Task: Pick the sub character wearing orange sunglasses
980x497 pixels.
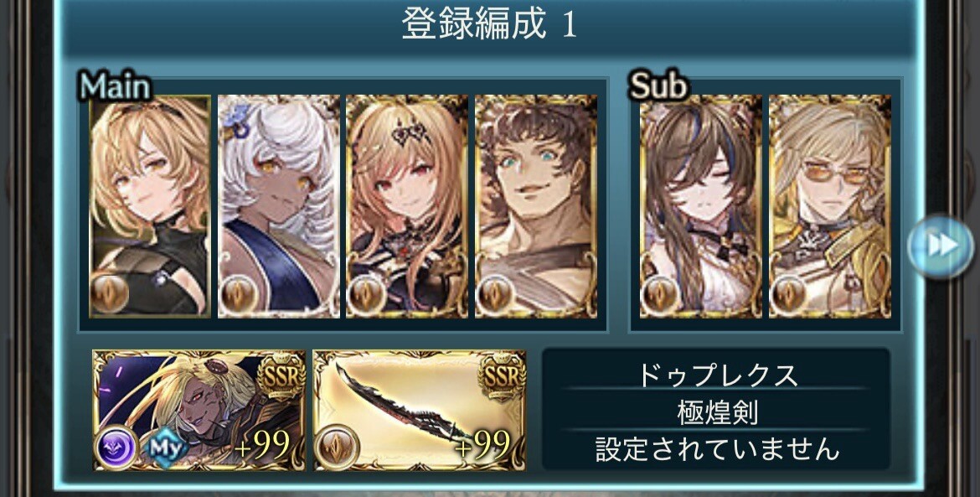Action: tap(830, 206)
